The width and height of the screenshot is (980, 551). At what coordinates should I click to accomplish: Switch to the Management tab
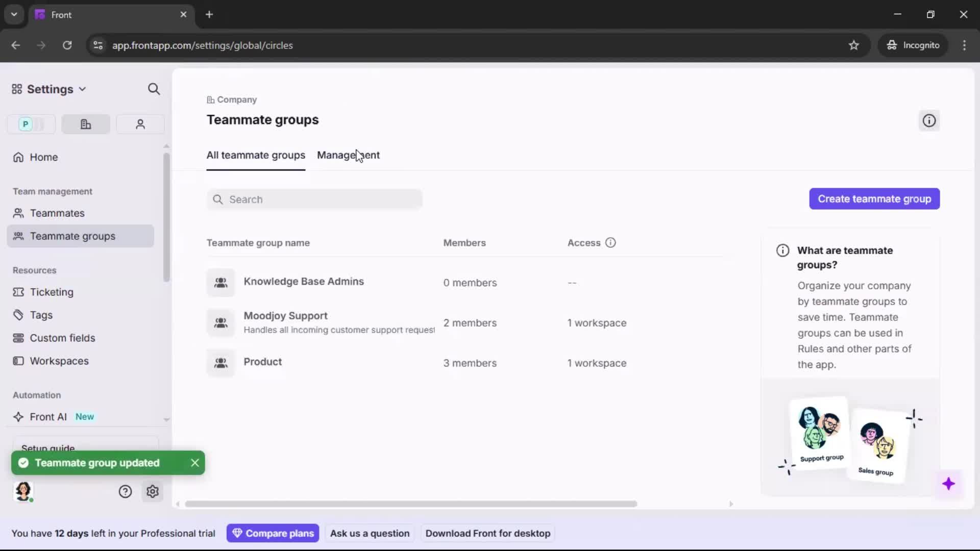349,156
